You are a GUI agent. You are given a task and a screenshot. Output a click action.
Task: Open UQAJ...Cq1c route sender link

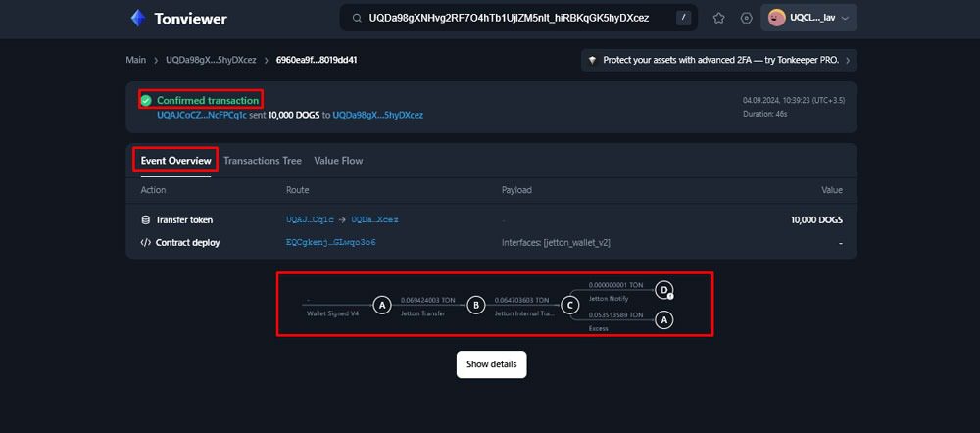pyautogui.click(x=308, y=220)
